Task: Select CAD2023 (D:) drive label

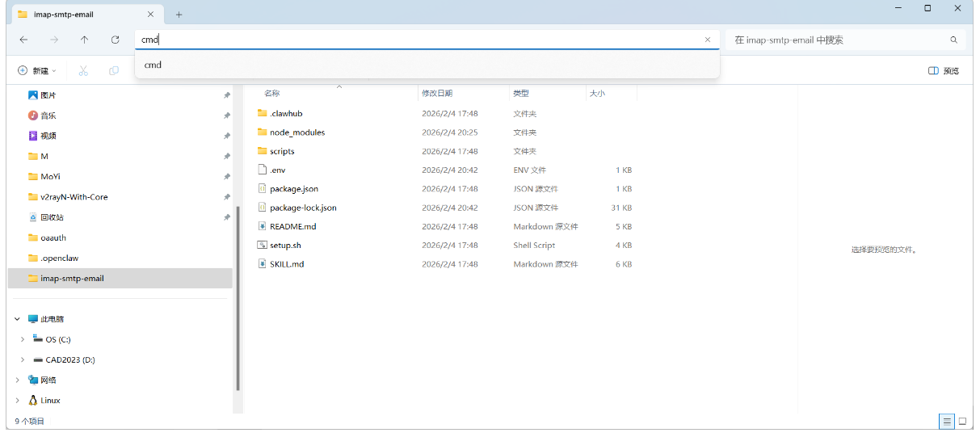Action: pos(70,359)
